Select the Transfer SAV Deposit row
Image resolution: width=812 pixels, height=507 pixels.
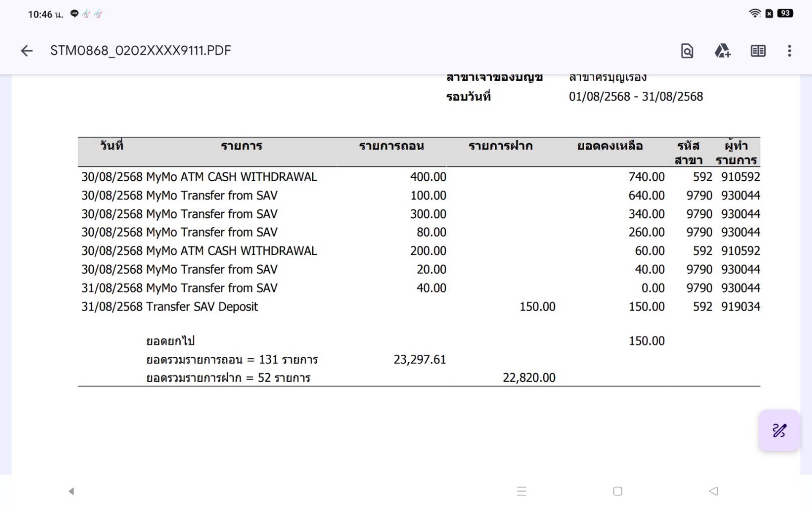click(x=202, y=307)
